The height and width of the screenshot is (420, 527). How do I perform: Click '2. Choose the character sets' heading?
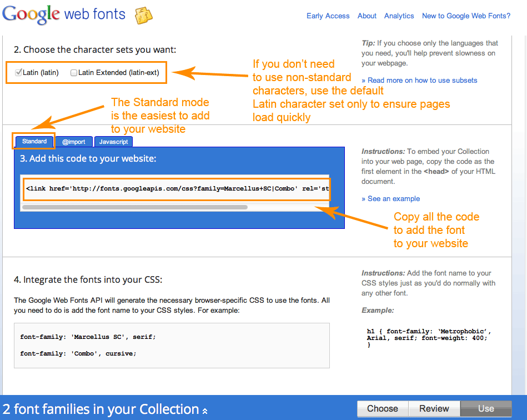pos(95,50)
